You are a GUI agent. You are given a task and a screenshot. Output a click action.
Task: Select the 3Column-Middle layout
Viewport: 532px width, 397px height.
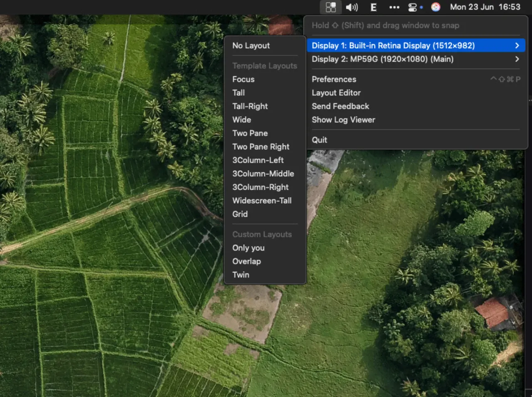[x=265, y=174]
